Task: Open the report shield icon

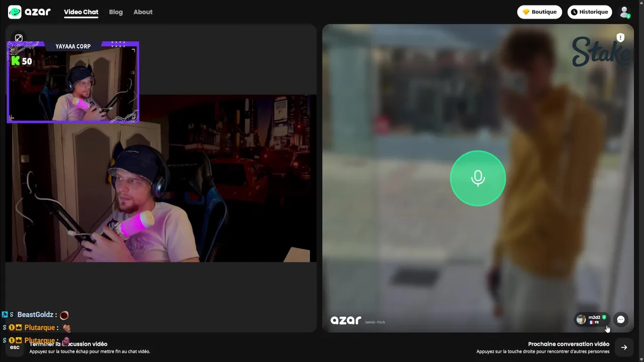Action: click(x=620, y=38)
